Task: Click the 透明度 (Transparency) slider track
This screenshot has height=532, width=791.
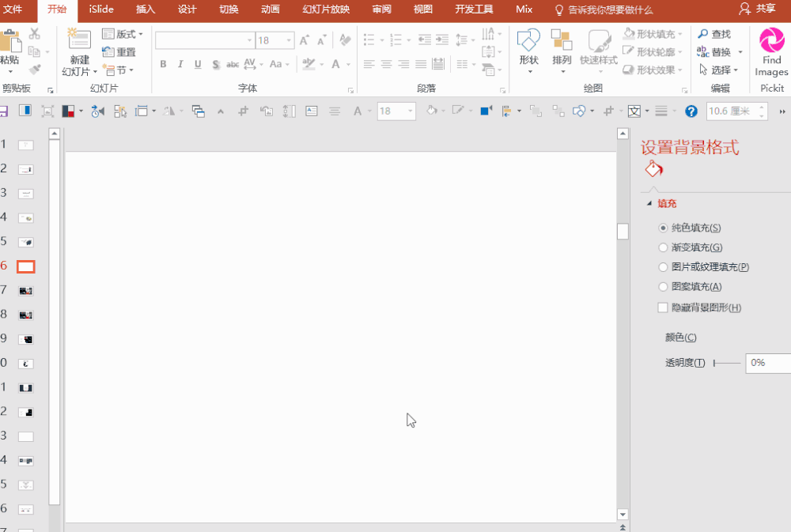Action: click(727, 363)
